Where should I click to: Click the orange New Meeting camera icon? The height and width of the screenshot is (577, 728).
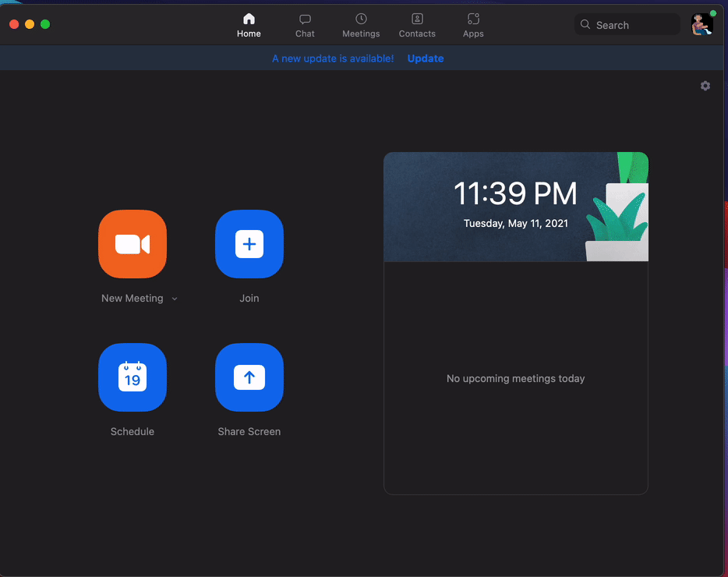pyautogui.click(x=133, y=244)
